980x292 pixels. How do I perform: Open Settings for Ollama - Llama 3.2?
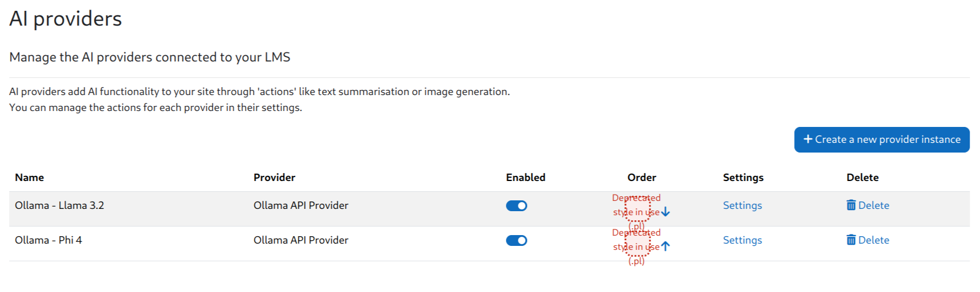tap(742, 205)
